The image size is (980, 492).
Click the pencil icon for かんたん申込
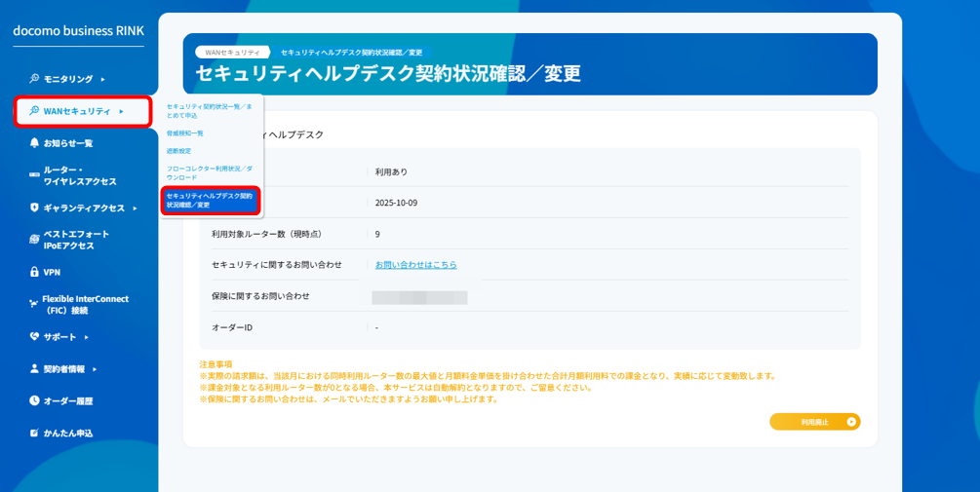pyautogui.click(x=35, y=433)
